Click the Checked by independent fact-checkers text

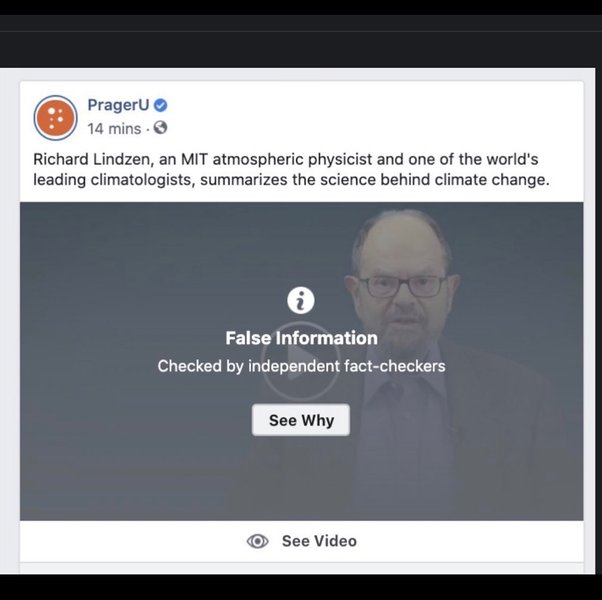point(301,366)
